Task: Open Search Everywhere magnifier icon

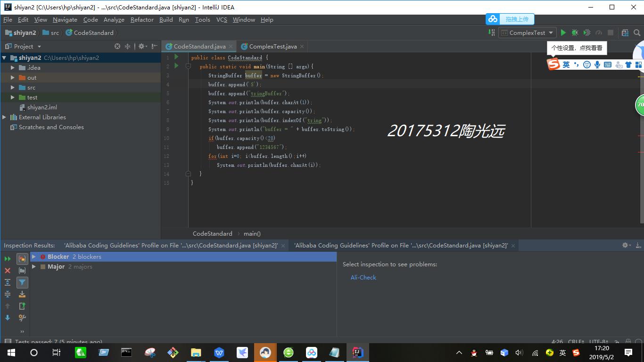Action: click(x=637, y=33)
